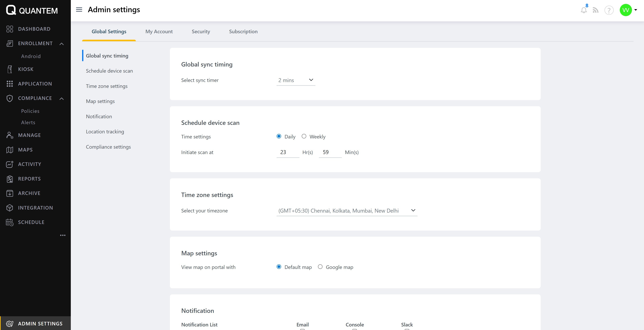
Task: Open the Maps sidebar icon
Action: click(9, 150)
